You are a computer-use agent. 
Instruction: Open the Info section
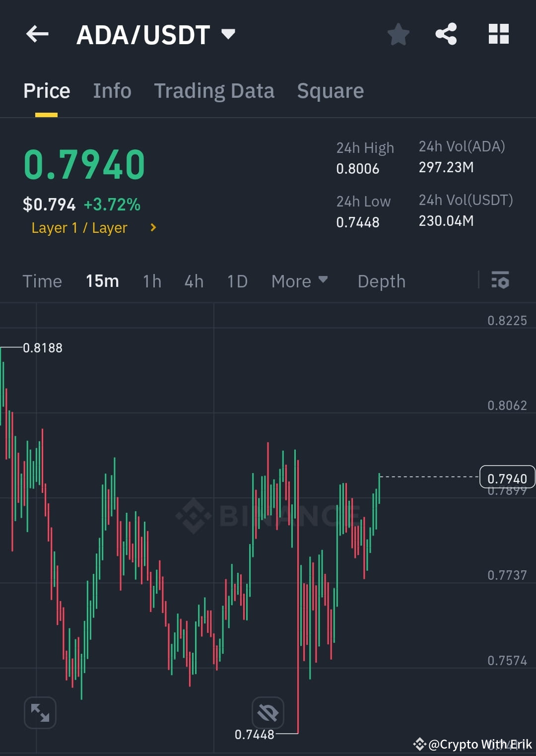coord(112,91)
